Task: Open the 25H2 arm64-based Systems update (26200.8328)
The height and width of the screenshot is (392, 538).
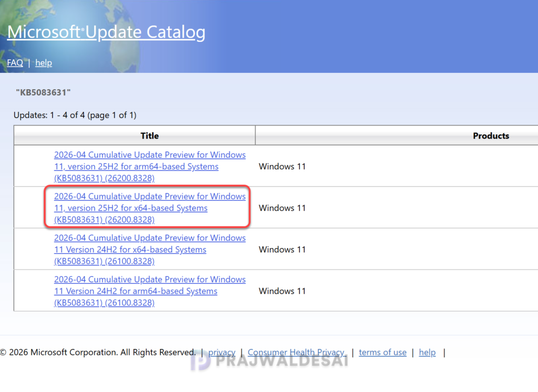Action: click(x=150, y=166)
